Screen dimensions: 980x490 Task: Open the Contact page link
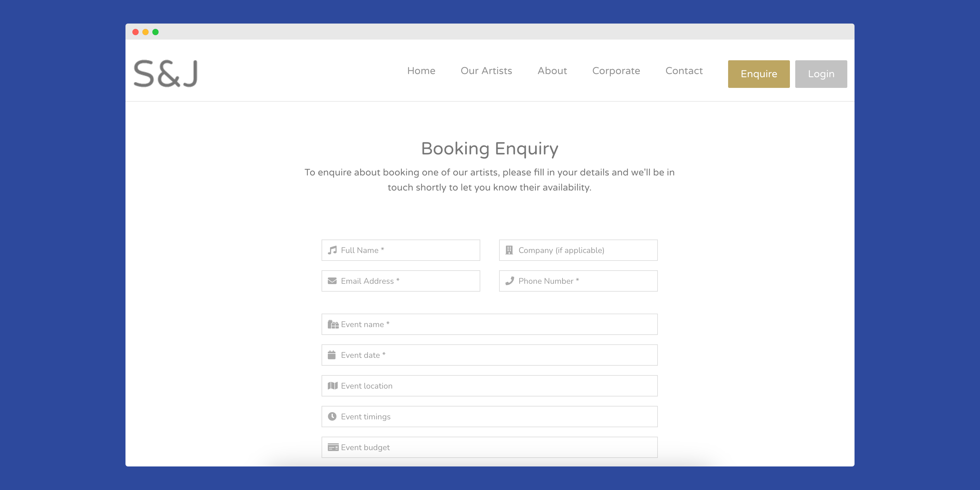point(684,71)
